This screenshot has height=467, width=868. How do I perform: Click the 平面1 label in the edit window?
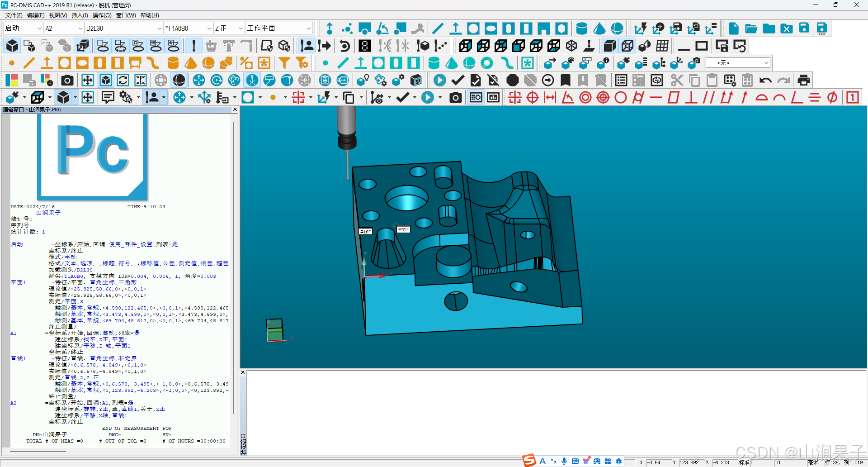18,282
